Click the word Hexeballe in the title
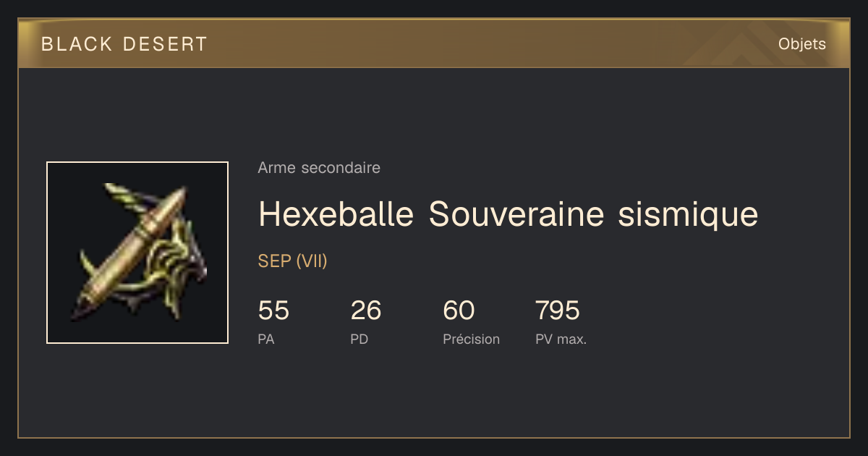Image resolution: width=868 pixels, height=456 pixels. tap(336, 215)
